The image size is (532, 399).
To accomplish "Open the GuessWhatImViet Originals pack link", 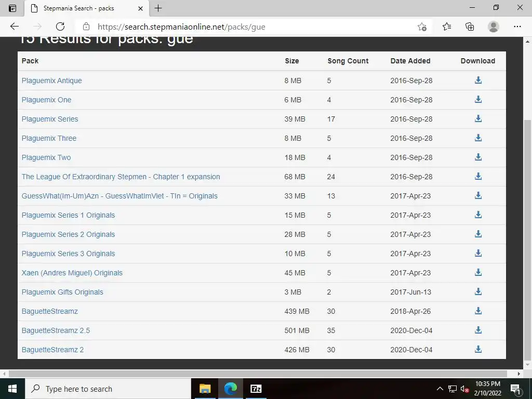I will click(119, 196).
